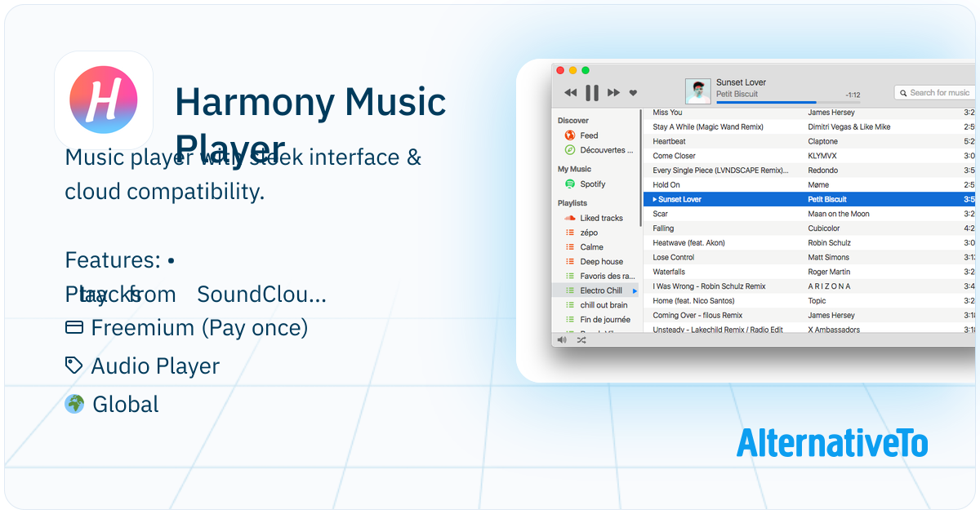Select the Falling track
This screenshot has width=980, height=514.
[x=809, y=228]
